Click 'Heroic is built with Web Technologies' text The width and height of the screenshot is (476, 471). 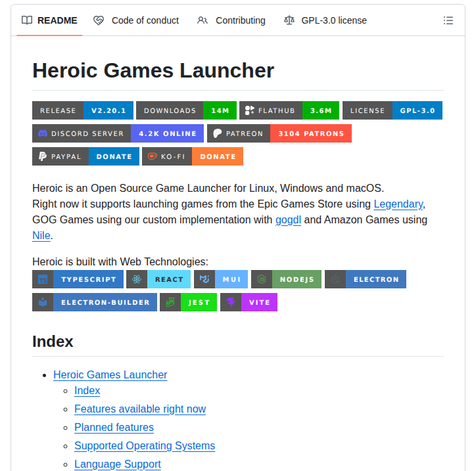(120, 261)
